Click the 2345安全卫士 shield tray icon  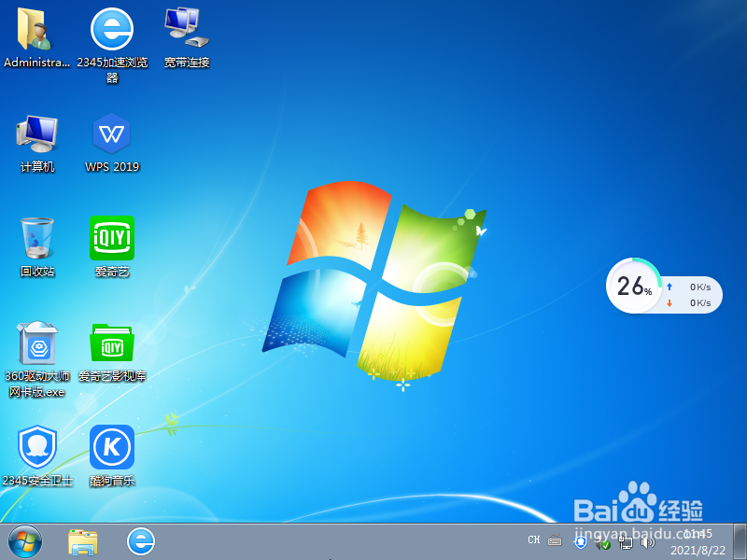(580, 542)
